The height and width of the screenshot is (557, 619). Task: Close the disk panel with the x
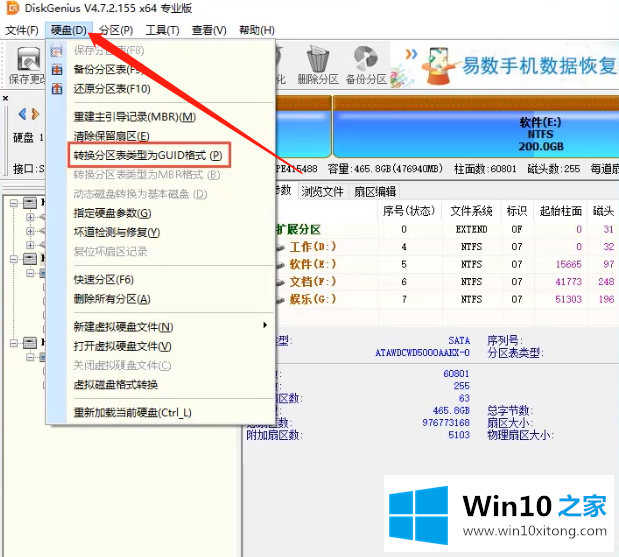6,98
